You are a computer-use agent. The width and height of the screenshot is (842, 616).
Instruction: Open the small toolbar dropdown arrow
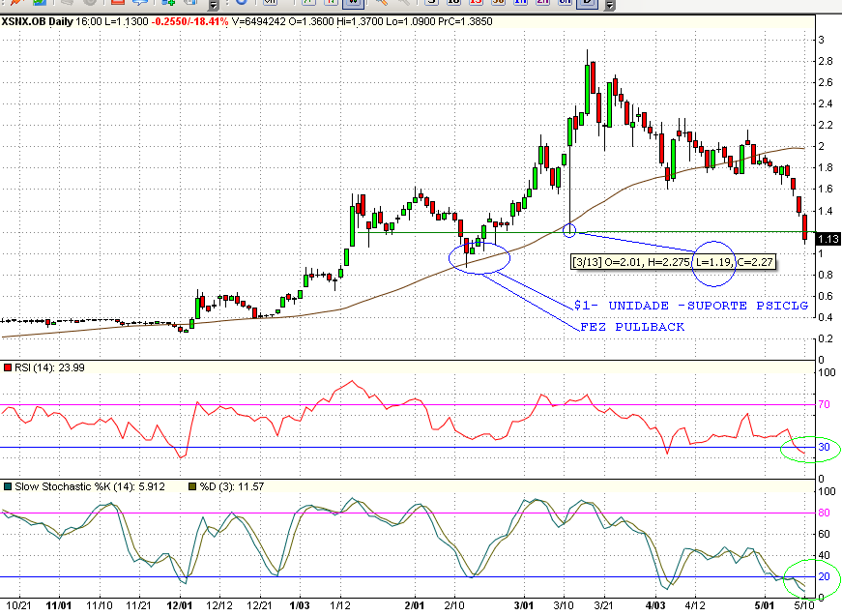[x=215, y=7]
